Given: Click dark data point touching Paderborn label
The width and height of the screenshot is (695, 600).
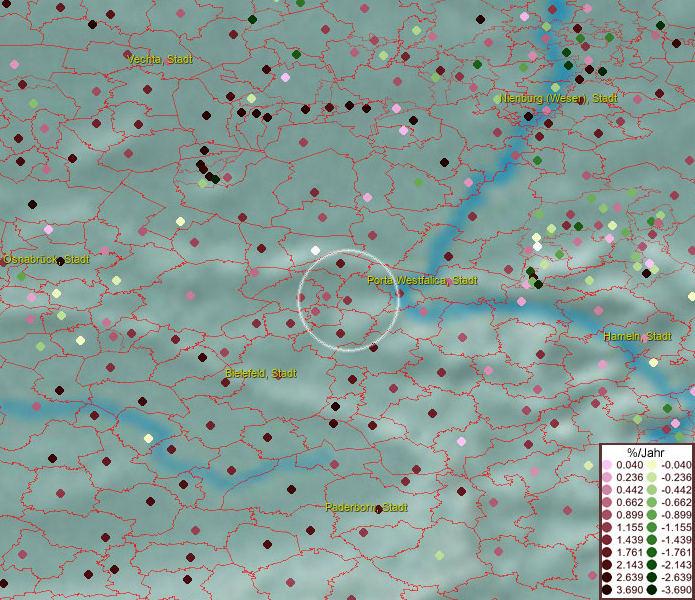Looking at the screenshot, I should coord(378,510).
